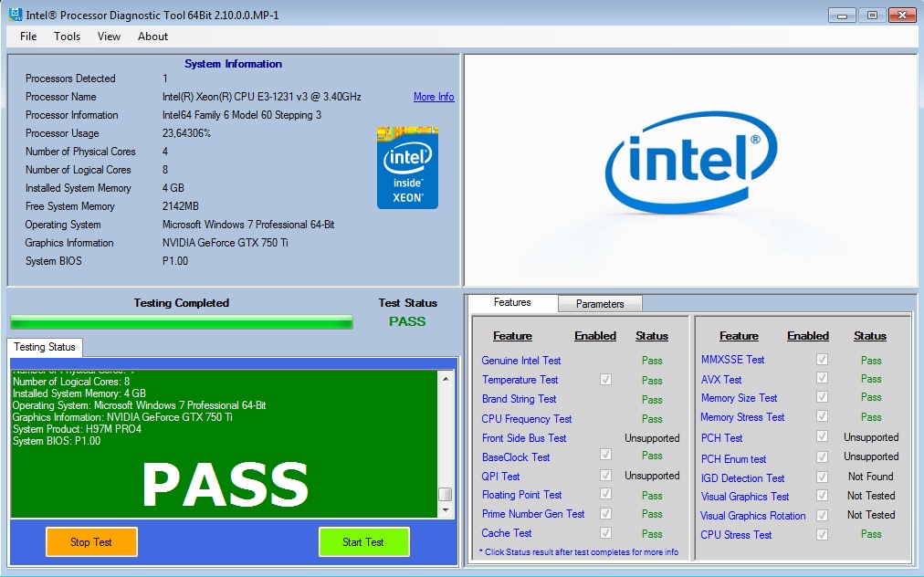Click the Cache Test Pass status

point(652,534)
